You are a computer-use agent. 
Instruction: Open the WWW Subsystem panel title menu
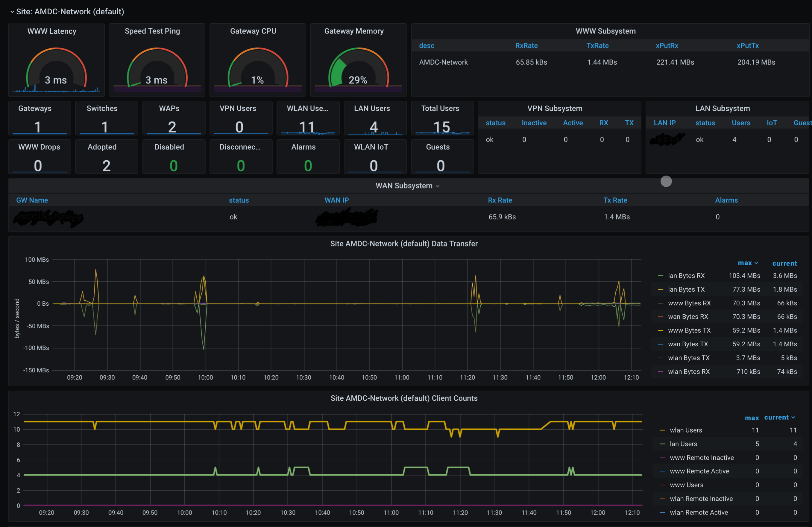(605, 31)
